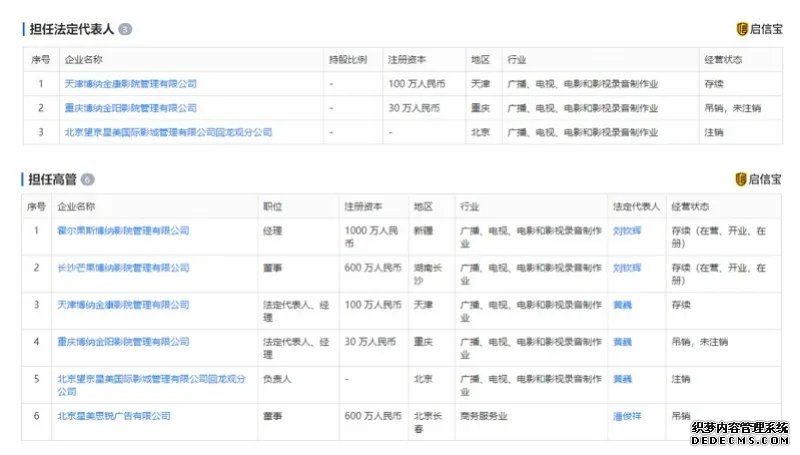Click the 启信宝 logo beside 担任法定代表人

tap(758, 29)
